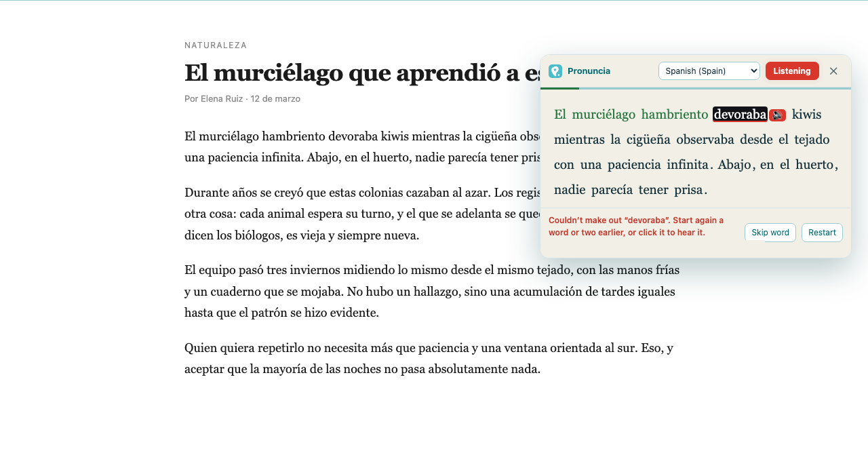Click the red speaker icon beside "devoraba"
Image resolution: width=868 pixels, height=468 pixels.
[777, 115]
